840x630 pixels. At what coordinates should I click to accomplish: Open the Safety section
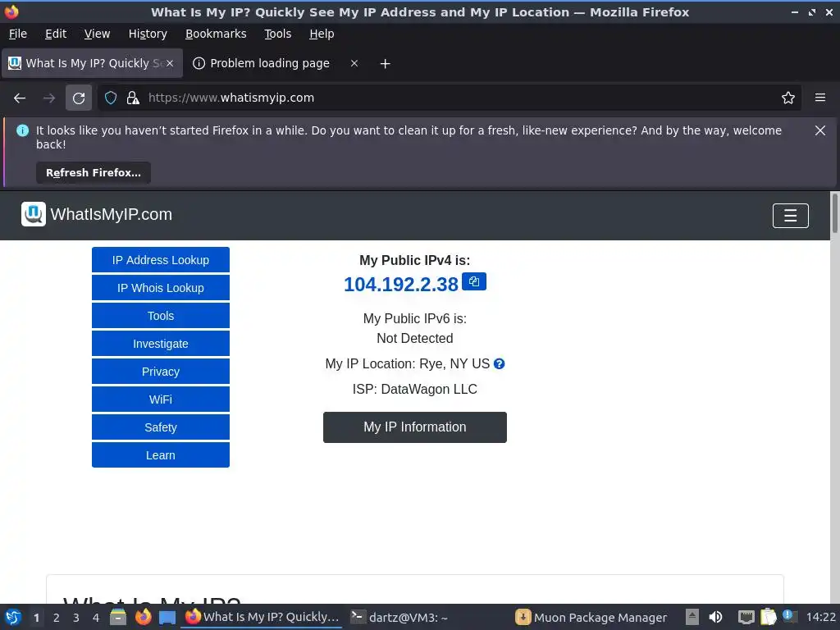tap(161, 427)
